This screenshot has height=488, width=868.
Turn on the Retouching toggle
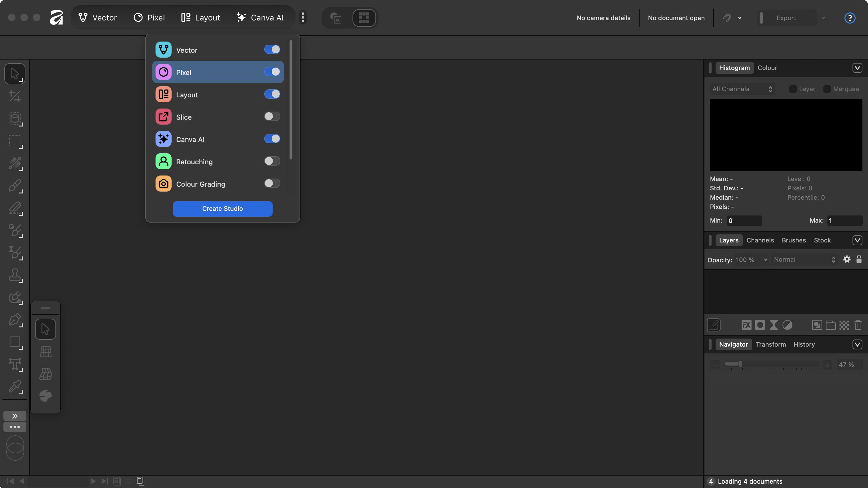272,161
